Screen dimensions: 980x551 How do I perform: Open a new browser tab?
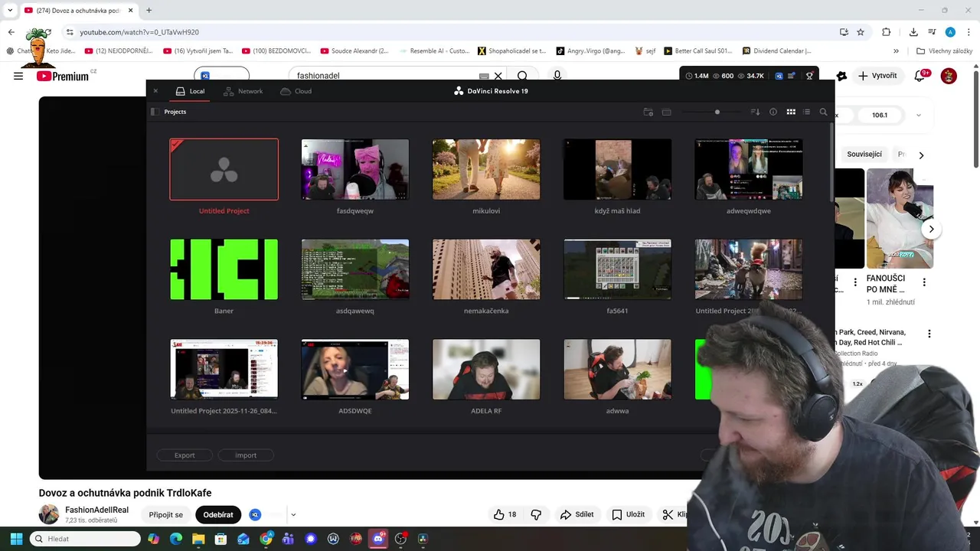coord(149,10)
